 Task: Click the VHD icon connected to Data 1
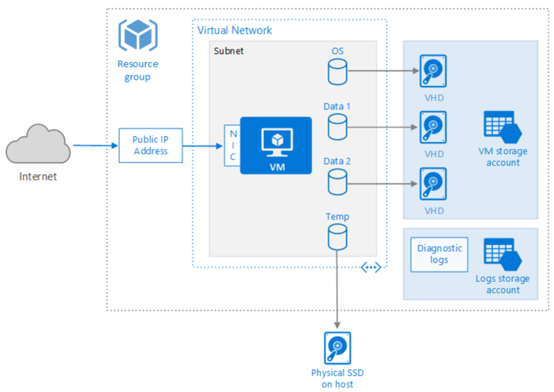pos(433,127)
